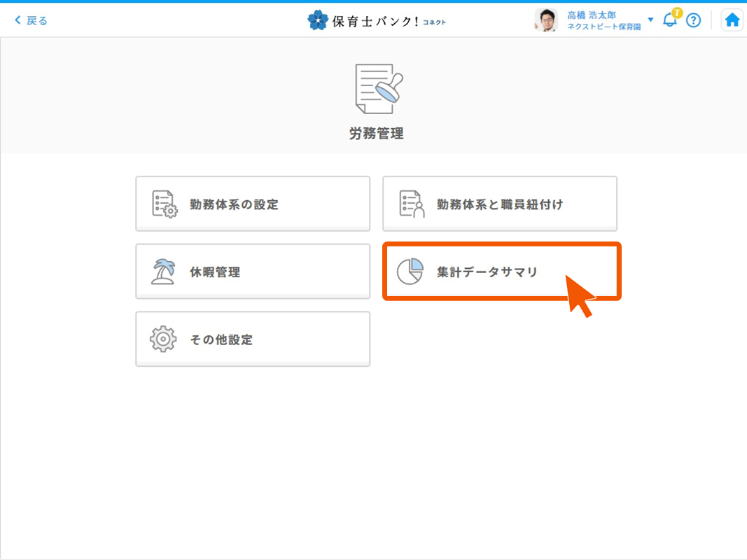Open the その他設定 label

(x=221, y=340)
